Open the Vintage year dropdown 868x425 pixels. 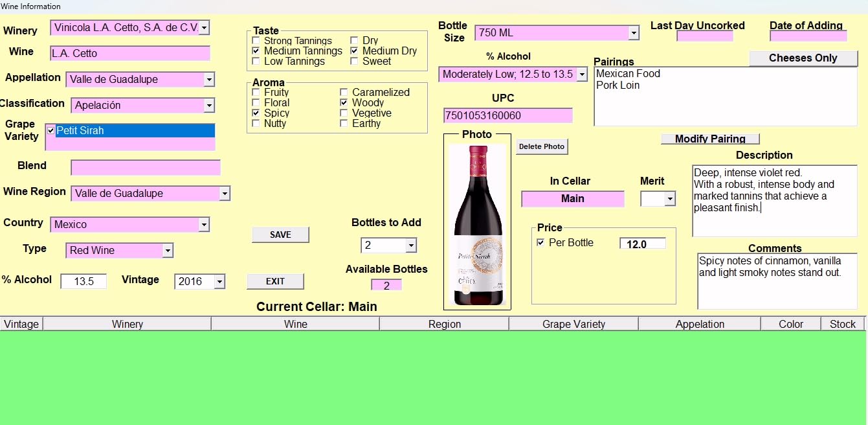coord(219,281)
